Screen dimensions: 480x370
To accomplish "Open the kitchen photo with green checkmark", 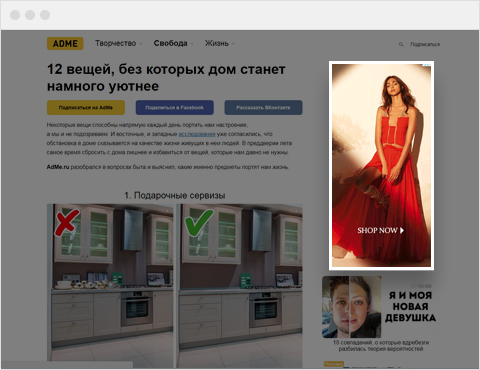I will pyautogui.click(x=239, y=286).
